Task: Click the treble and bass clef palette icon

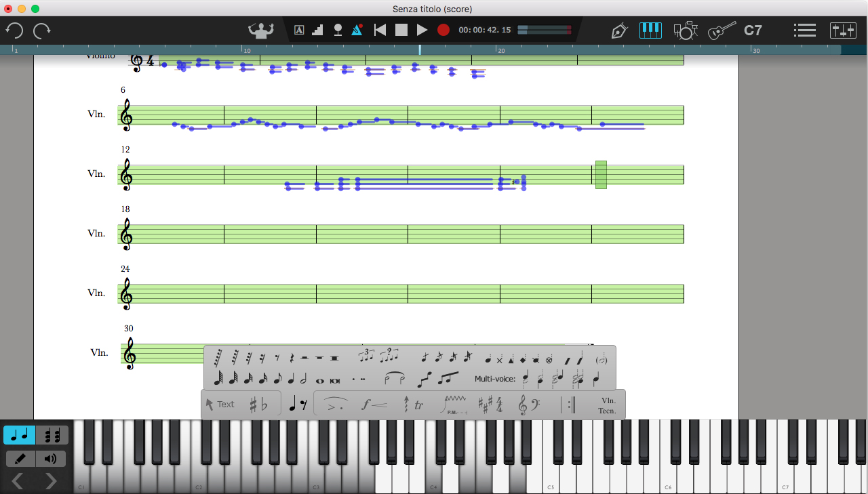Action: click(528, 405)
